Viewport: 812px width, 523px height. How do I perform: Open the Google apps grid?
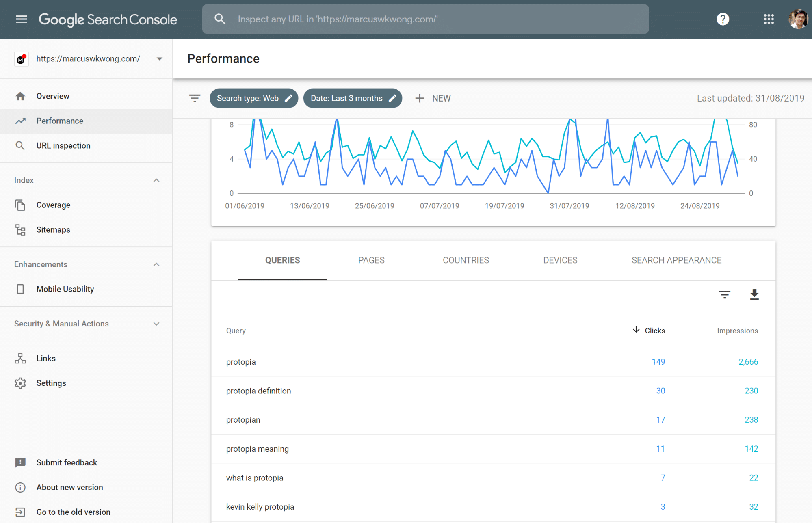tap(769, 19)
